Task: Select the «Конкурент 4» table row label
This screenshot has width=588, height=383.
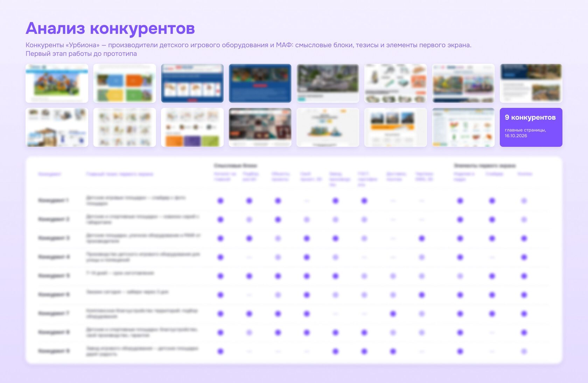Action: point(54,257)
